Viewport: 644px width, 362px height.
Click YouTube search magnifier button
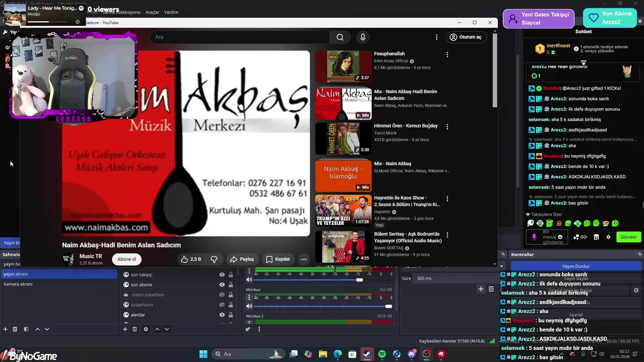click(340, 37)
